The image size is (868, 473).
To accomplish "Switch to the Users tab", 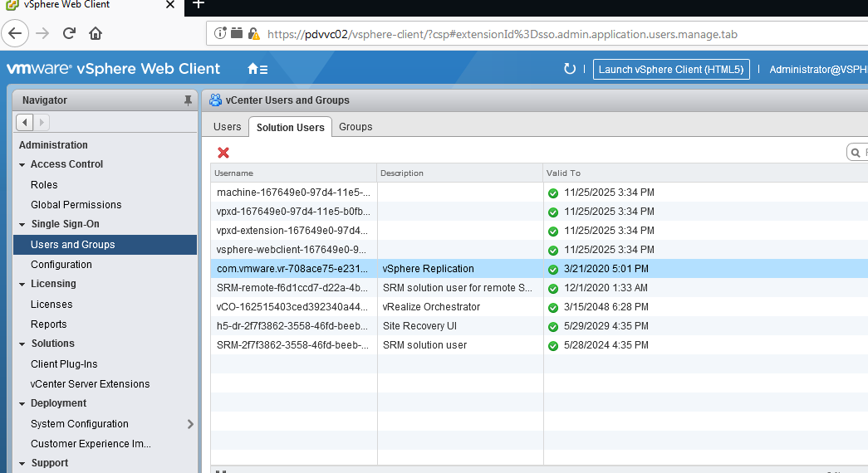I will (x=227, y=127).
